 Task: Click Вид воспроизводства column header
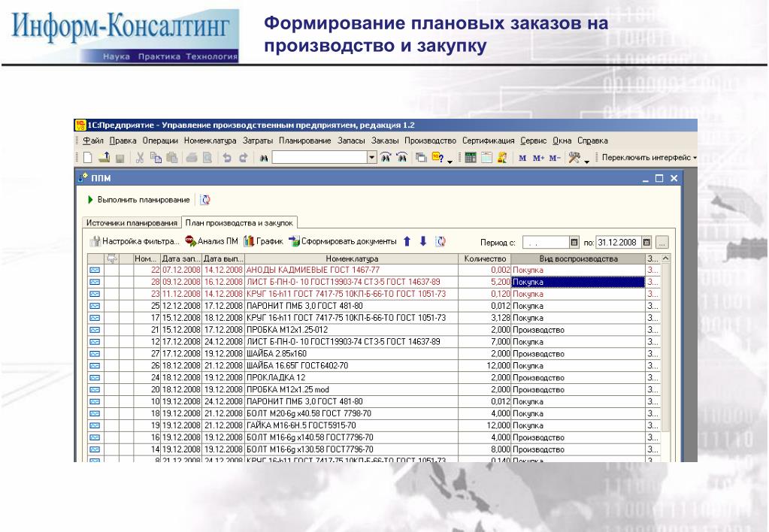(578, 258)
